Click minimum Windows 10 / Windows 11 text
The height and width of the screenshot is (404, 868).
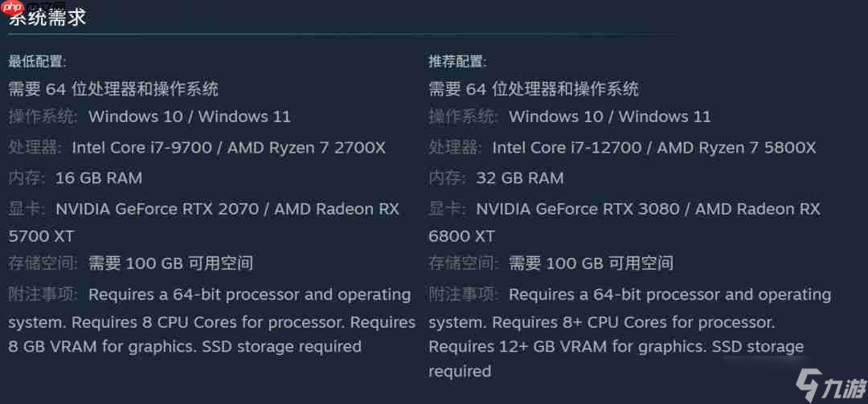190,116
